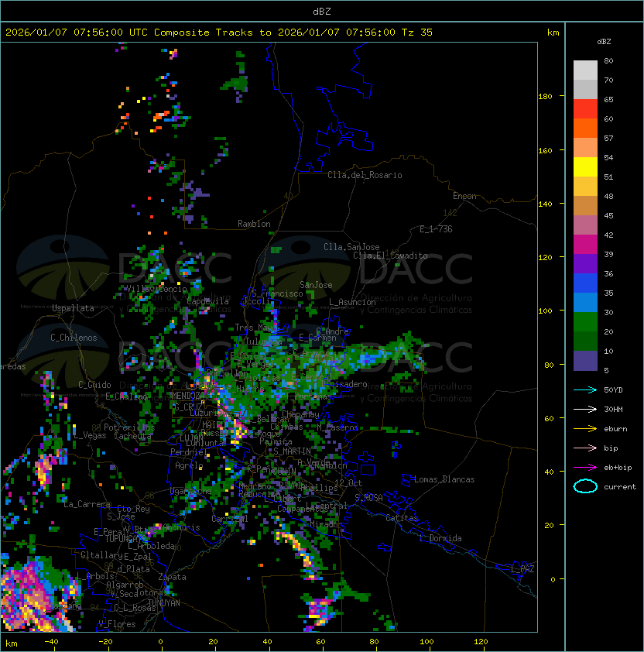Click the 50YD legend label
Screen dimensions: 644x652
click(x=613, y=390)
